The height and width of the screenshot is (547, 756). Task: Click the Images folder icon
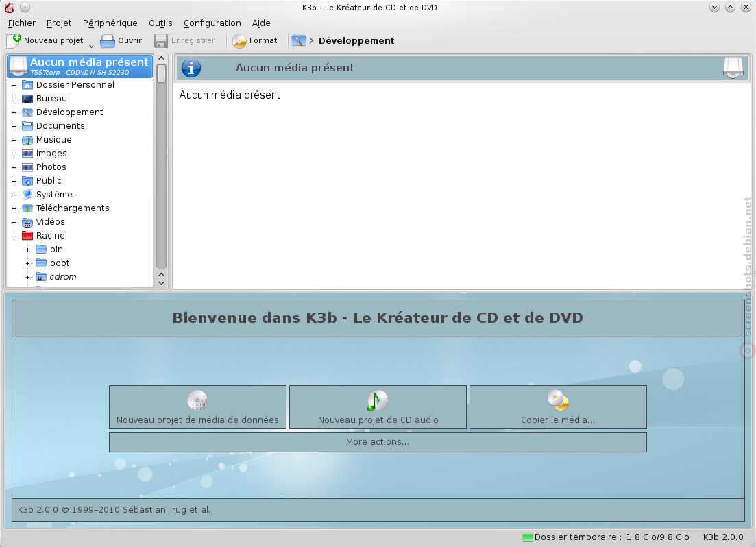click(x=27, y=154)
